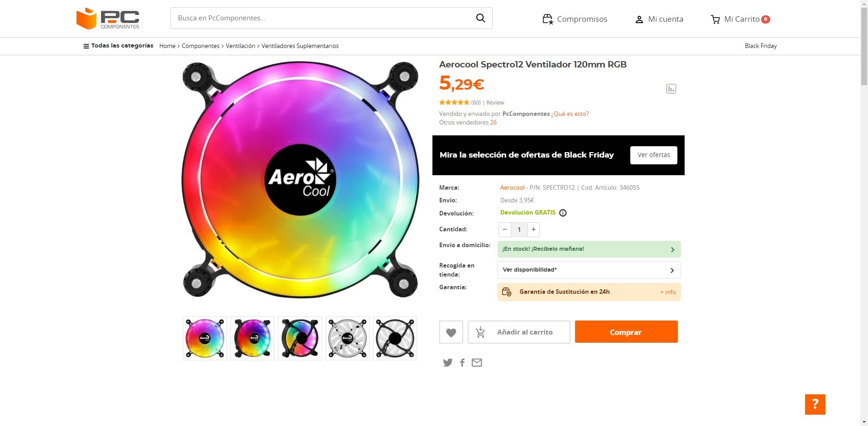Viewport: 868px width, 426px height.
Task: Click the product comparison chart icon
Action: 671,89
